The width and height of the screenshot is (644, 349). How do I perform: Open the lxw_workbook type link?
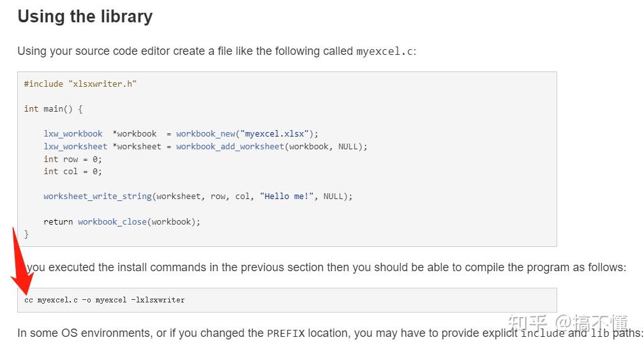click(x=73, y=134)
